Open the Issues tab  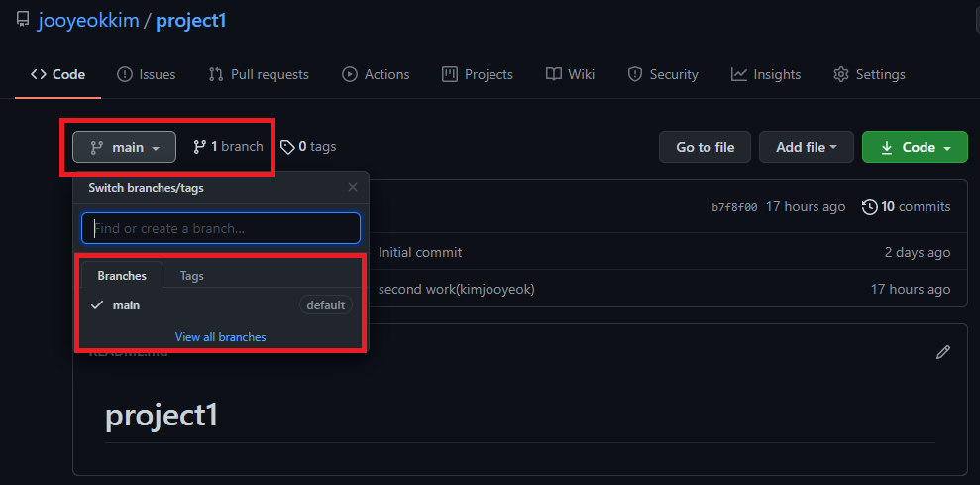coord(147,75)
